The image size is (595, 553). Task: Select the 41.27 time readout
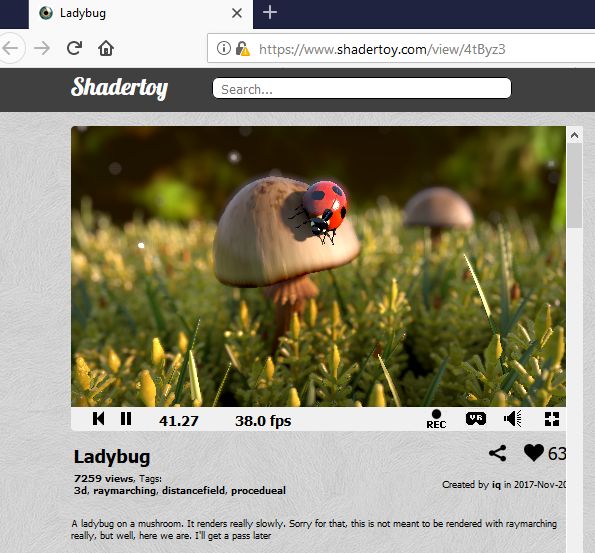tap(178, 421)
